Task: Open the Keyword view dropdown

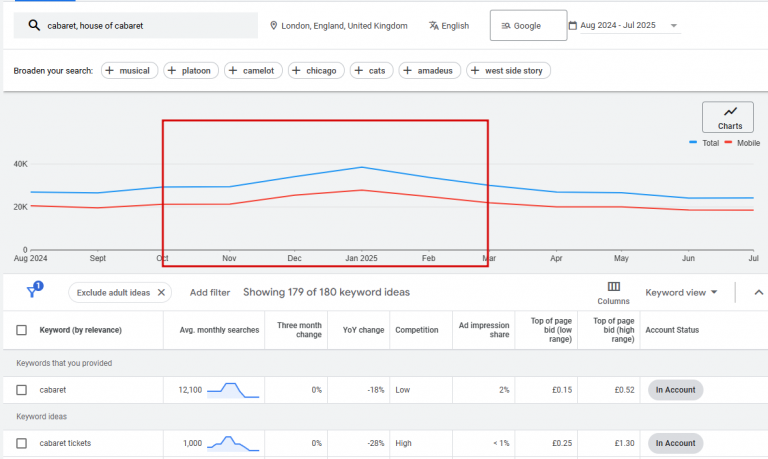Action: coord(681,292)
